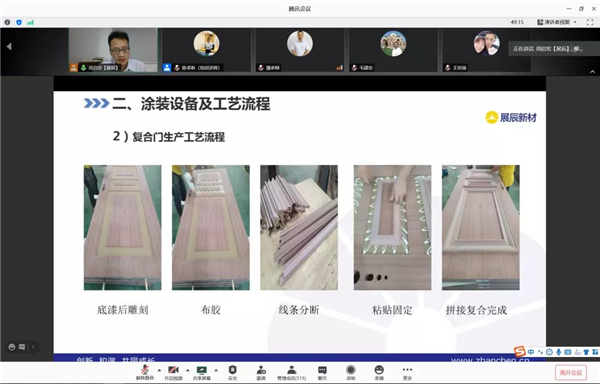Select the second participant (培训讲师) tile
The height and width of the screenshot is (384, 600).
pyautogui.click(x=206, y=50)
